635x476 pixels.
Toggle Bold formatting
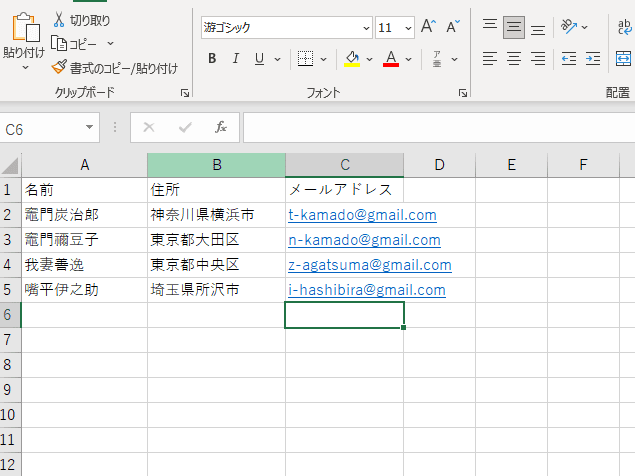point(212,59)
